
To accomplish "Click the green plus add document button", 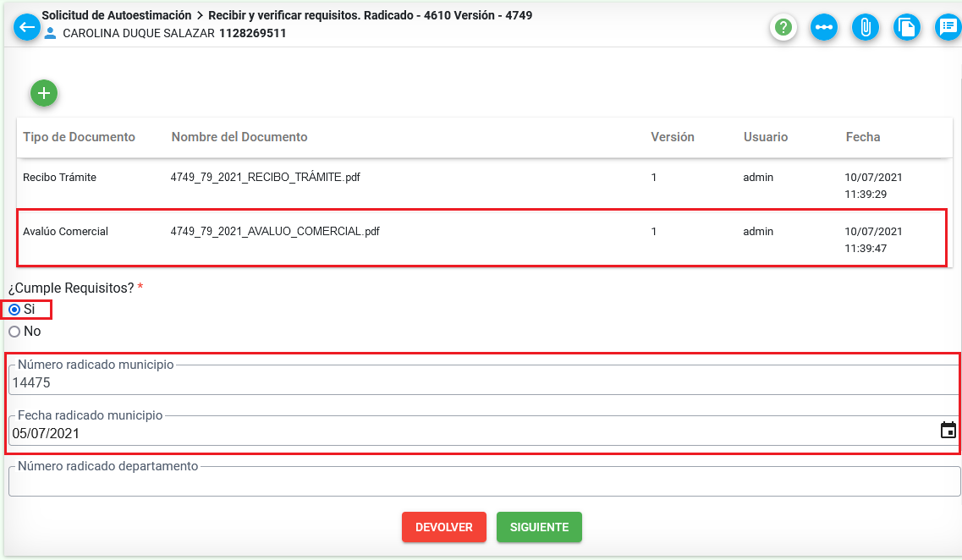I will click(x=43, y=93).
